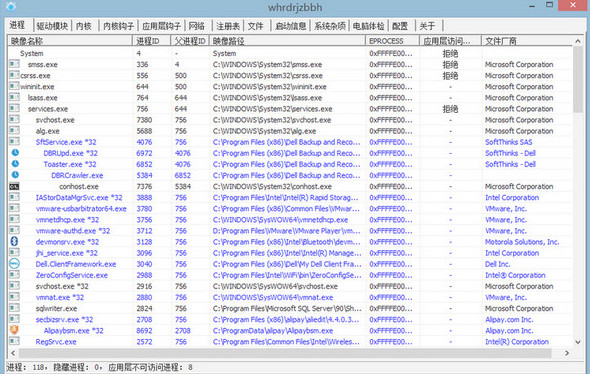Open the 内核钩子 tab
The height and width of the screenshot is (374, 590).
pos(119,26)
